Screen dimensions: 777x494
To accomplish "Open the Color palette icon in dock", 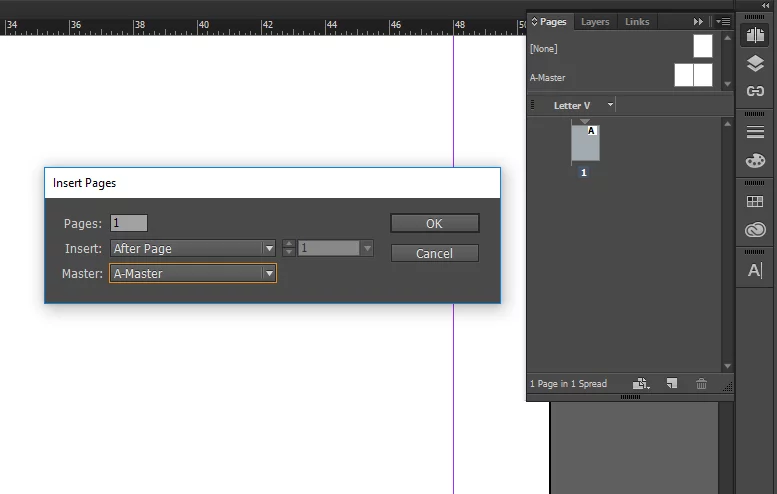I will (755, 161).
